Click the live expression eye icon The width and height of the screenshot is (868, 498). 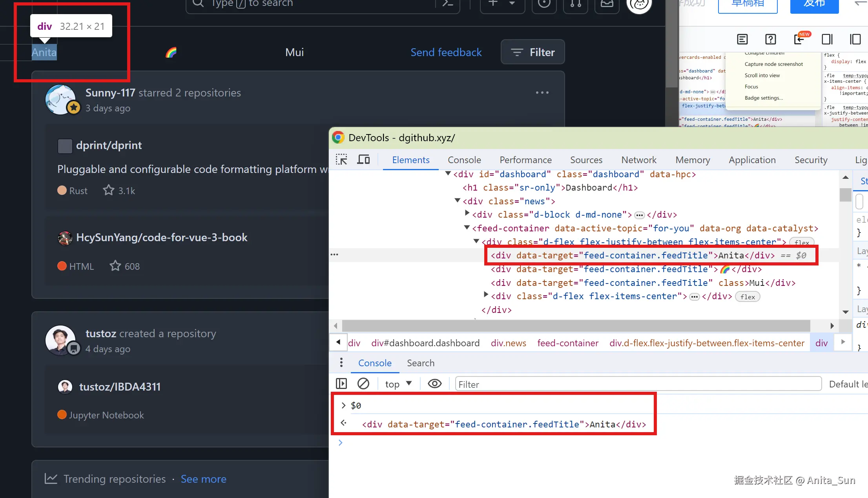tap(434, 383)
